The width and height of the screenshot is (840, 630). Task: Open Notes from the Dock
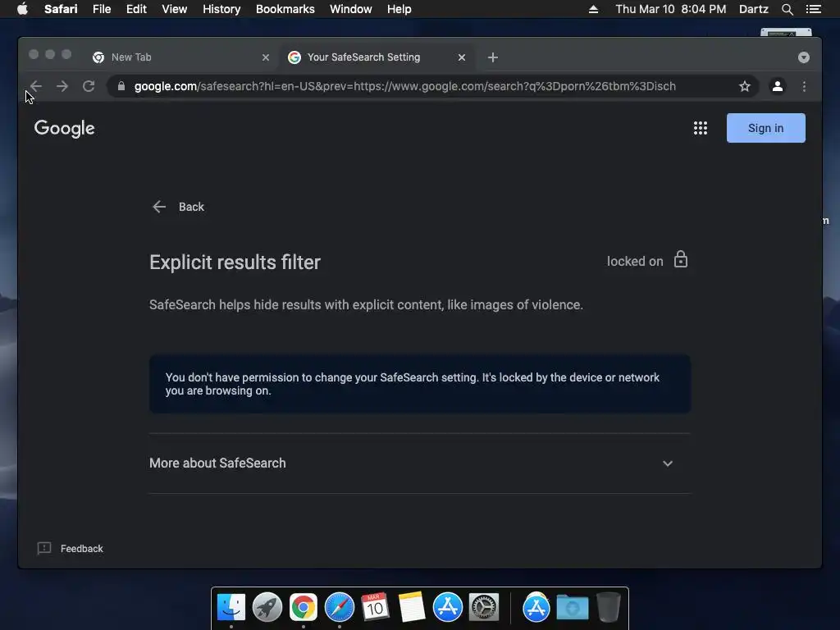tap(412, 608)
